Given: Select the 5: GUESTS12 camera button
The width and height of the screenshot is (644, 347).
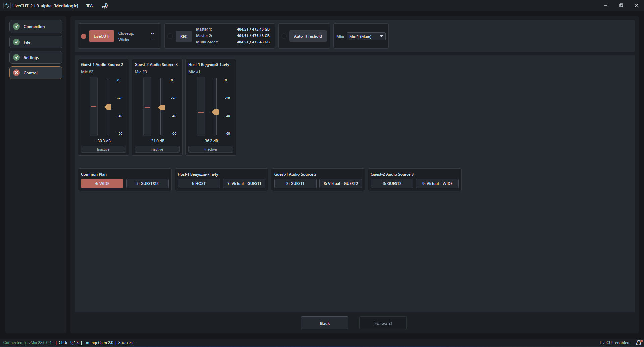Looking at the screenshot, I should [147, 183].
